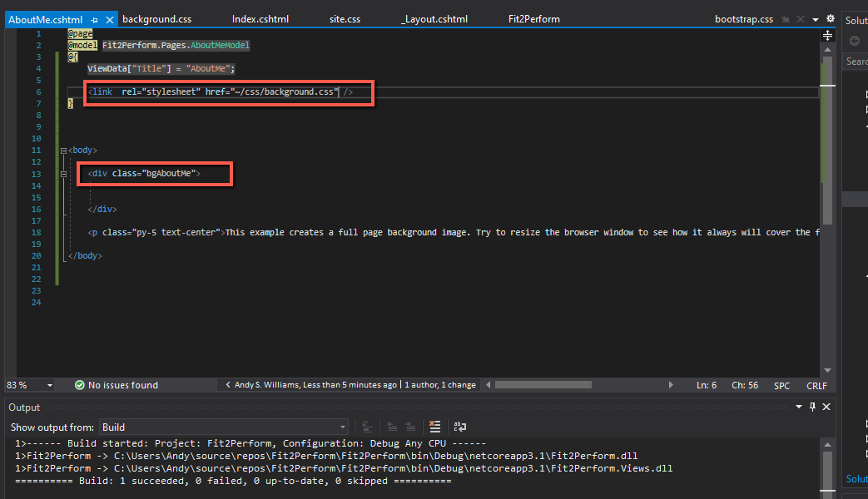Click Find Message in Code icon in Output
The image size is (868, 499).
coord(366,427)
